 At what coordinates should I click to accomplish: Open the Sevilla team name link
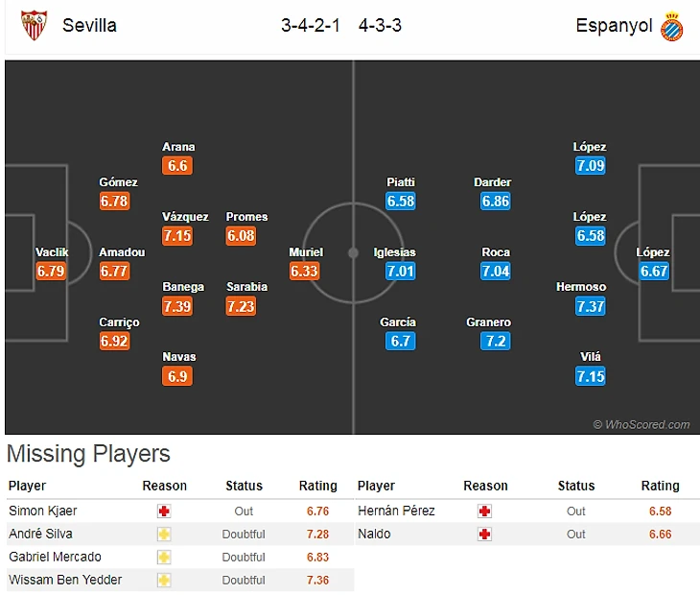coord(89,26)
